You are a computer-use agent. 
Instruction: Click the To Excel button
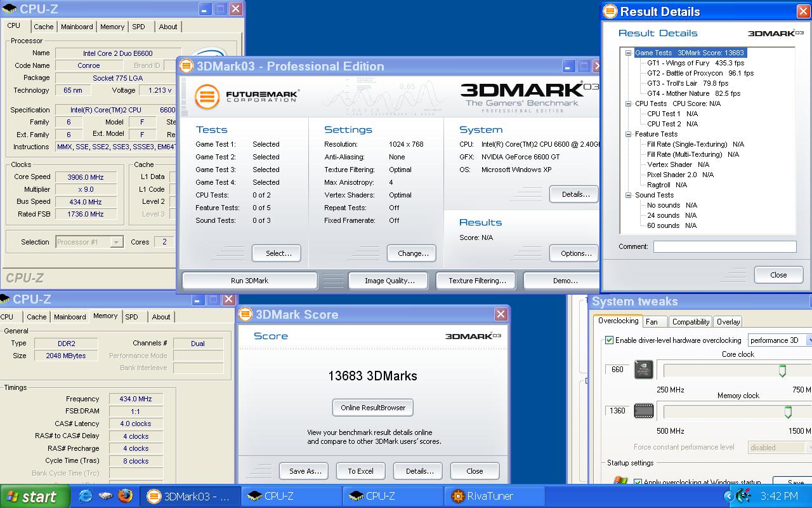(360, 471)
